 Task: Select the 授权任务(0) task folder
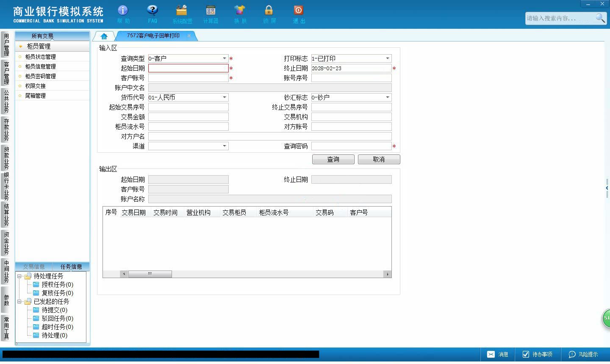pos(53,284)
